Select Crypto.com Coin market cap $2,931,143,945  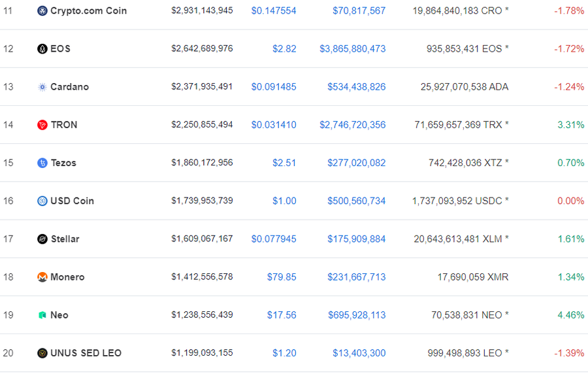[202, 10]
